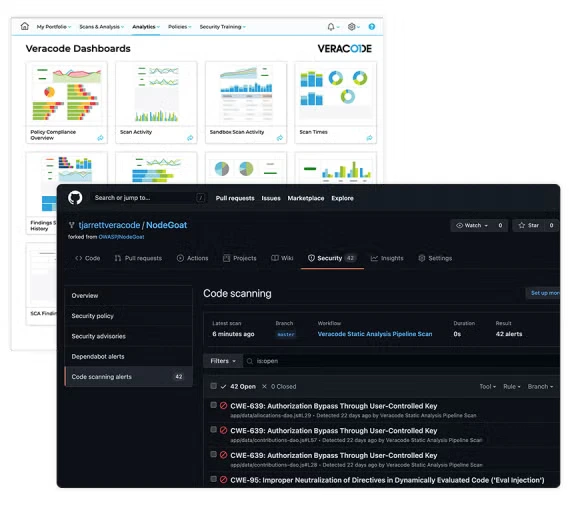This screenshot has width=570, height=528.
Task: Open Veracode Static Analysis Pipeline Scan workflow
Action: [x=375, y=334]
